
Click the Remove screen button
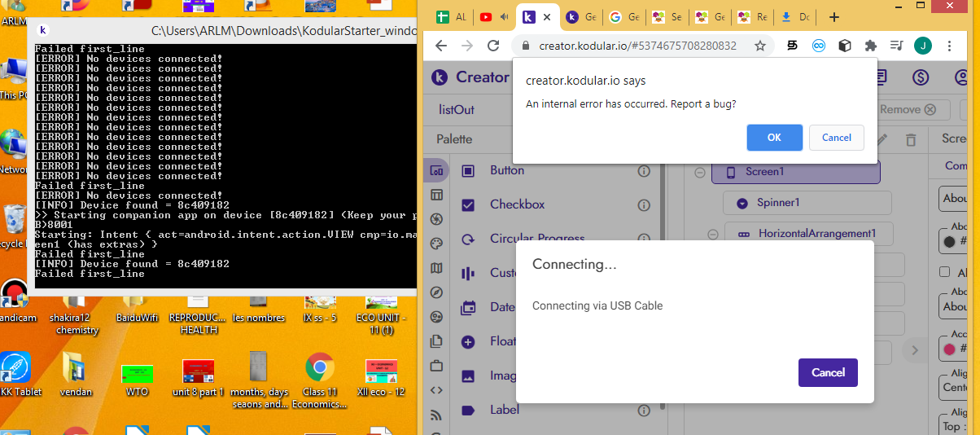pyautogui.click(x=908, y=109)
